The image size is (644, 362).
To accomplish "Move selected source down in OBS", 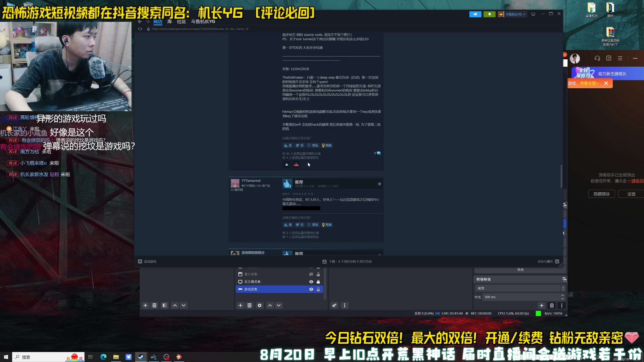I will [279, 305].
